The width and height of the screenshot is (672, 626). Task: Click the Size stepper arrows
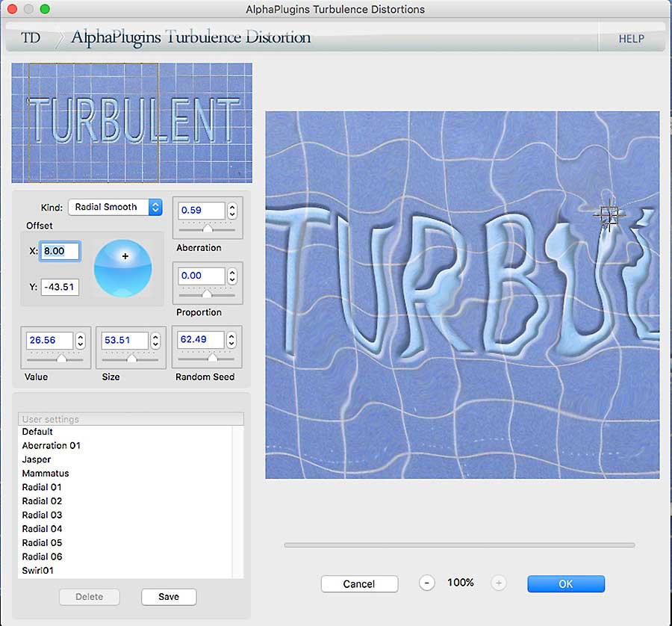pos(155,341)
